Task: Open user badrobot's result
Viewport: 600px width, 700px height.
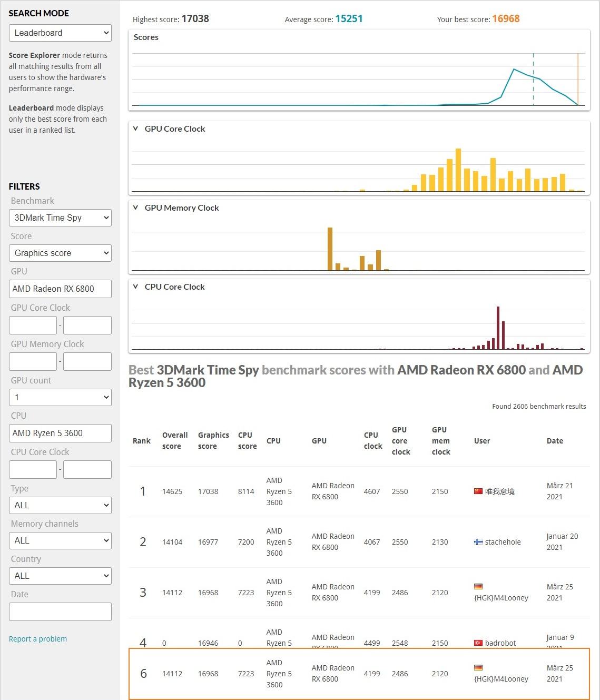Action: (x=500, y=643)
